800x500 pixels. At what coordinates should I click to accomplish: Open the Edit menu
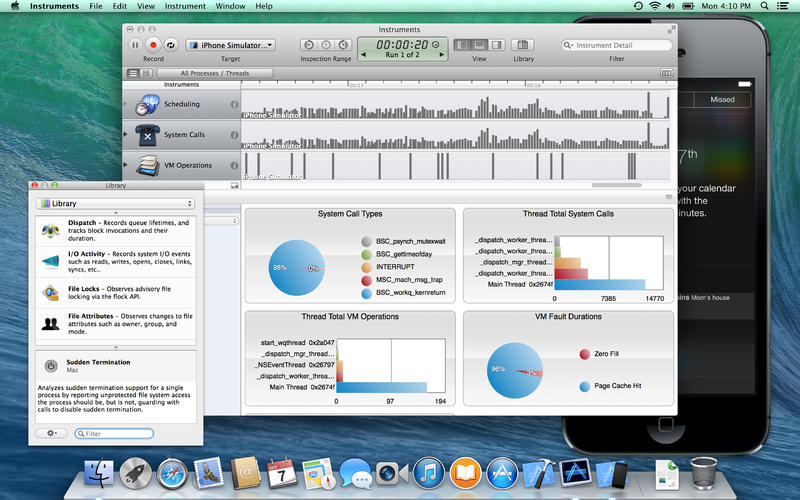(x=120, y=6)
